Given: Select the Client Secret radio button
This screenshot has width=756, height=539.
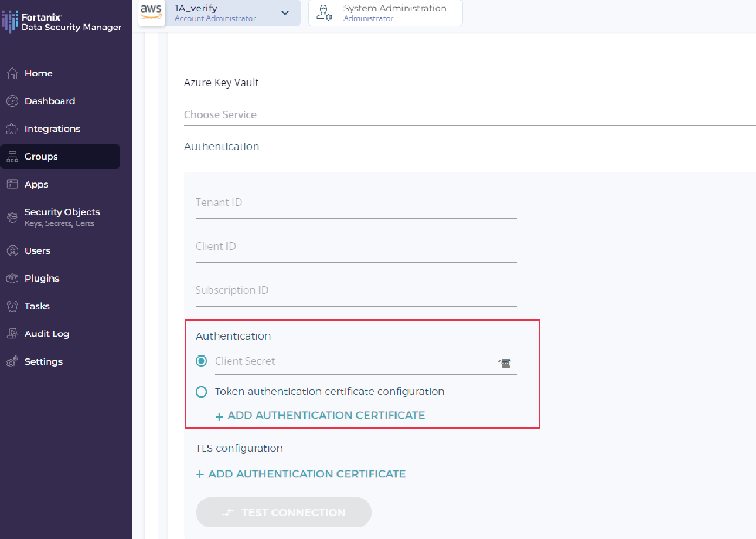Looking at the screenshot, I should click(x=202, y=361).
